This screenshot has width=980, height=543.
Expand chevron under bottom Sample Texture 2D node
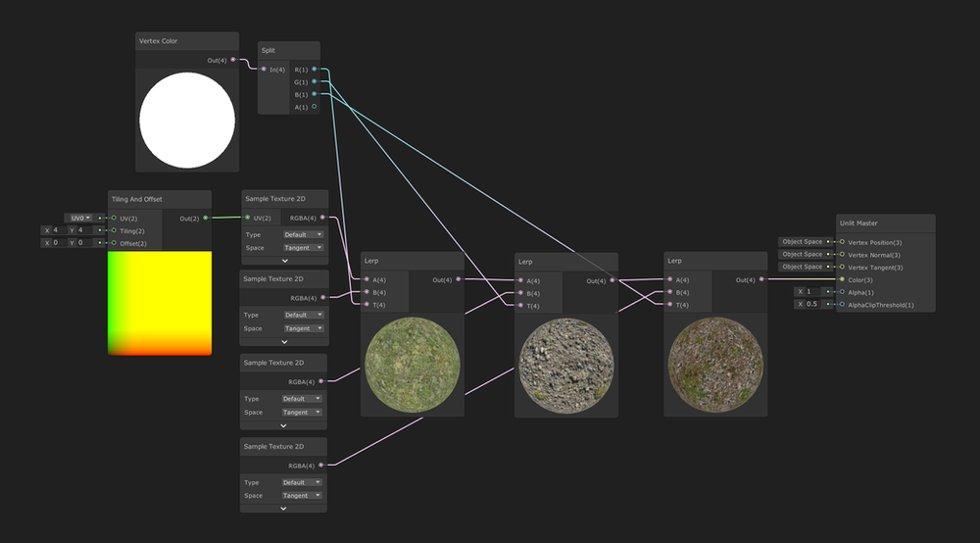(x=284, y=509)
